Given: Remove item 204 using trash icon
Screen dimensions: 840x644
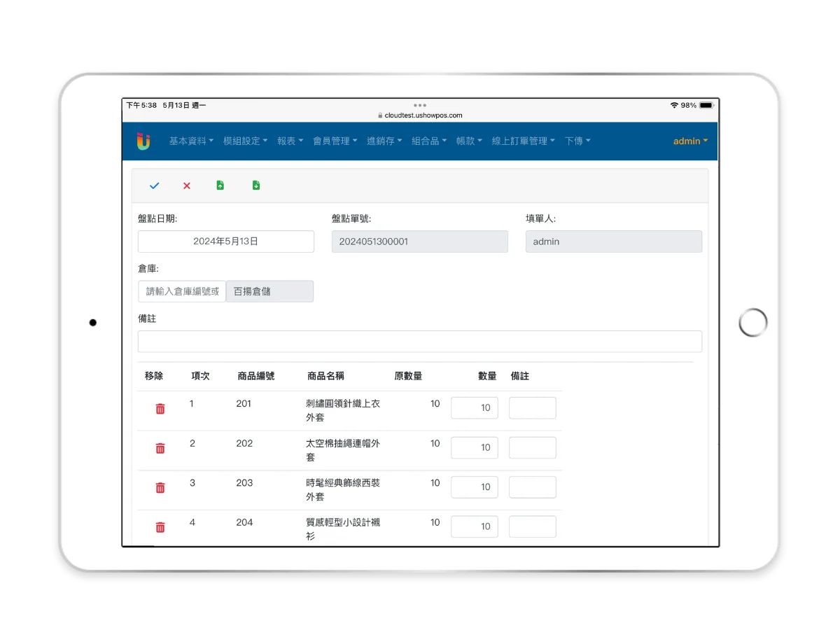Looking at the screenshot, I should pos(160,527).
